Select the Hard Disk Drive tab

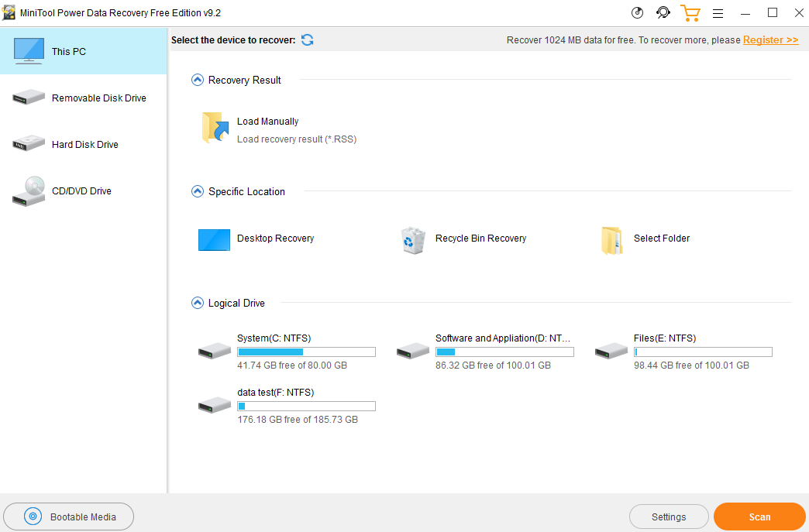[84, 144]
